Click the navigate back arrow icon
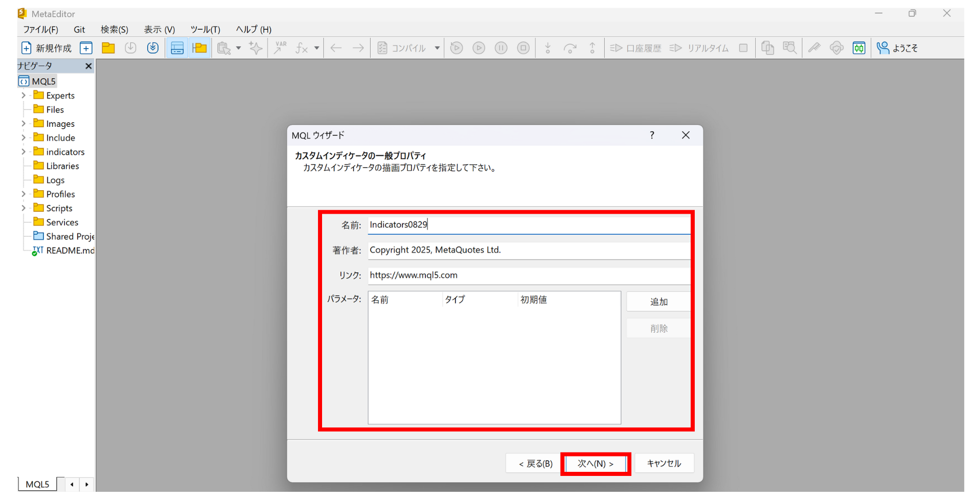 (336, 48)
